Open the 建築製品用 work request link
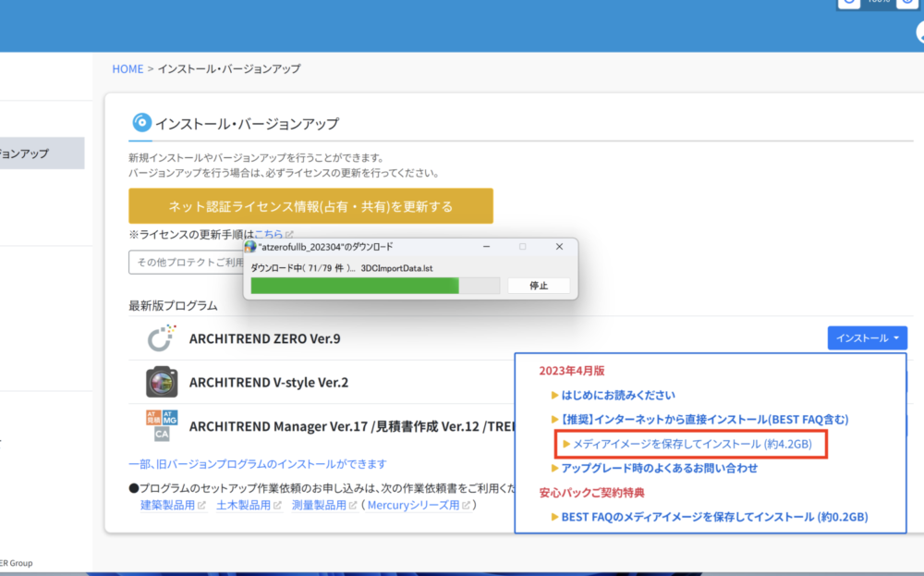 coord(167,505)
